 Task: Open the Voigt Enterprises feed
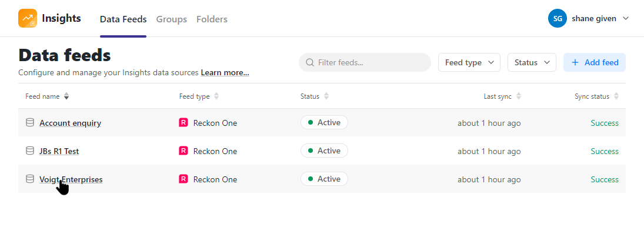point(71,179)
